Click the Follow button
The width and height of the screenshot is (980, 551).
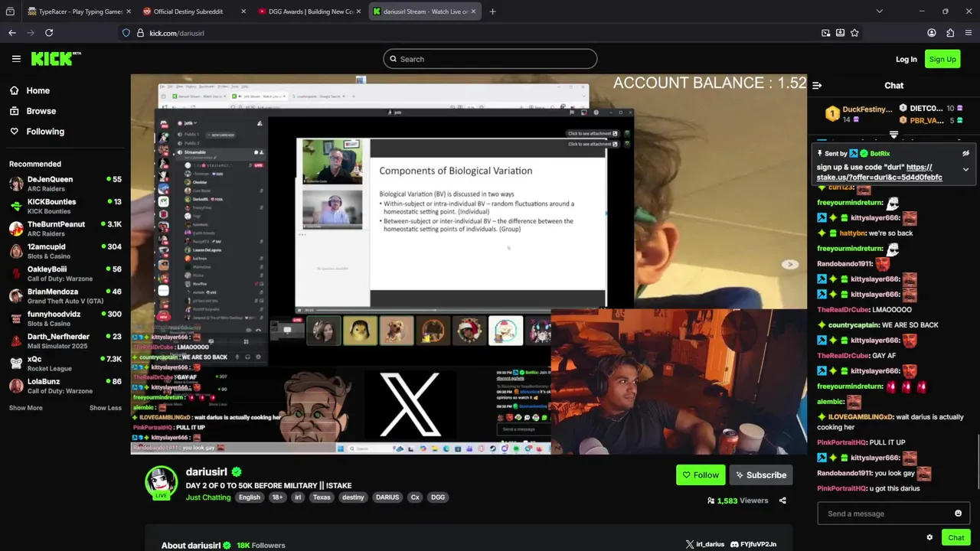tap(701, 475)
